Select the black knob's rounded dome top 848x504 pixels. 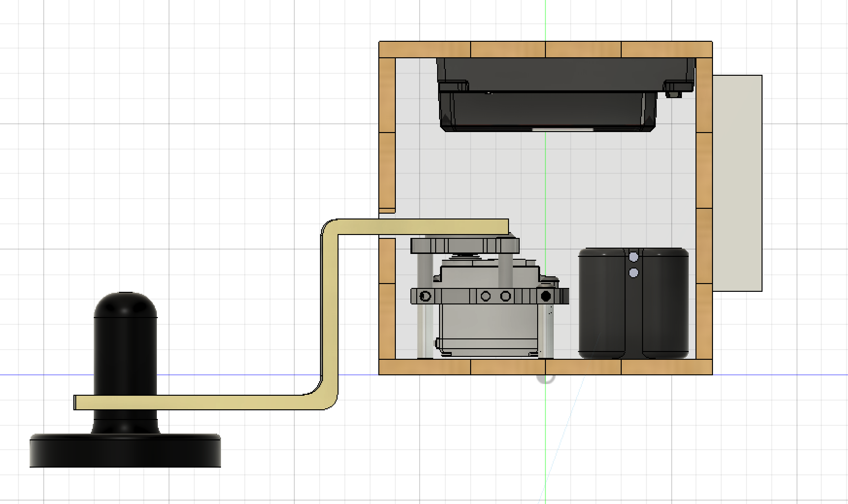(125, 305)
